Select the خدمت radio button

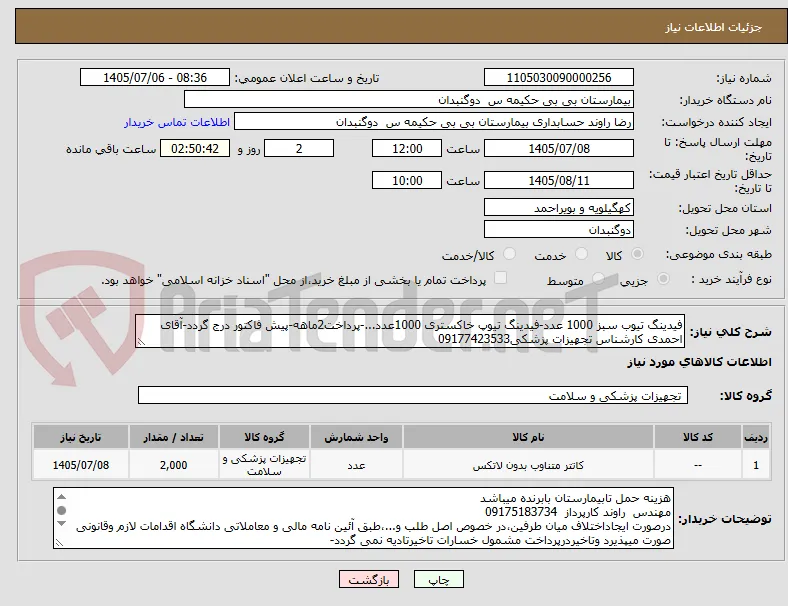tap(581, 254)
